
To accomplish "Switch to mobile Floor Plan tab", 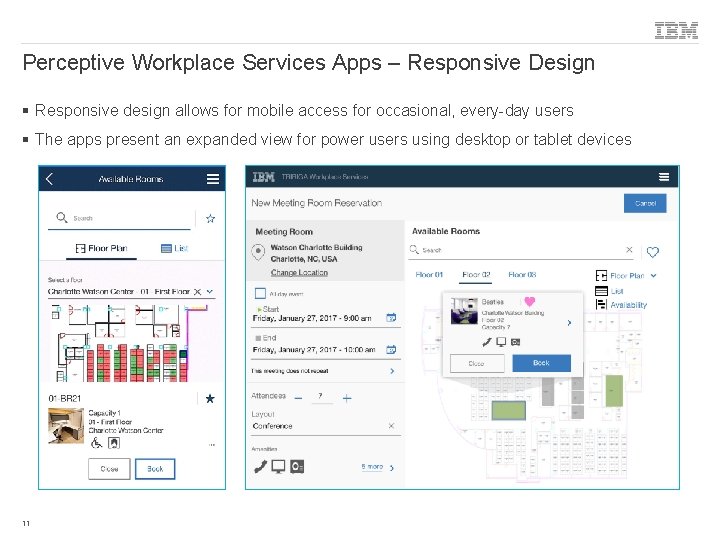I will pyautogui.click(x=101, y=248).
